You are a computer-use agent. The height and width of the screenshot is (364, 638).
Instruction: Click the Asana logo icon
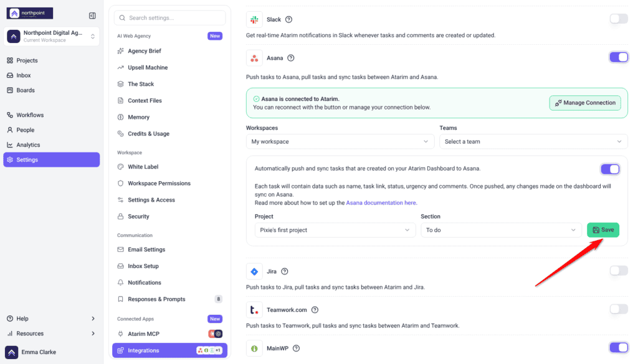click(254, 58)
